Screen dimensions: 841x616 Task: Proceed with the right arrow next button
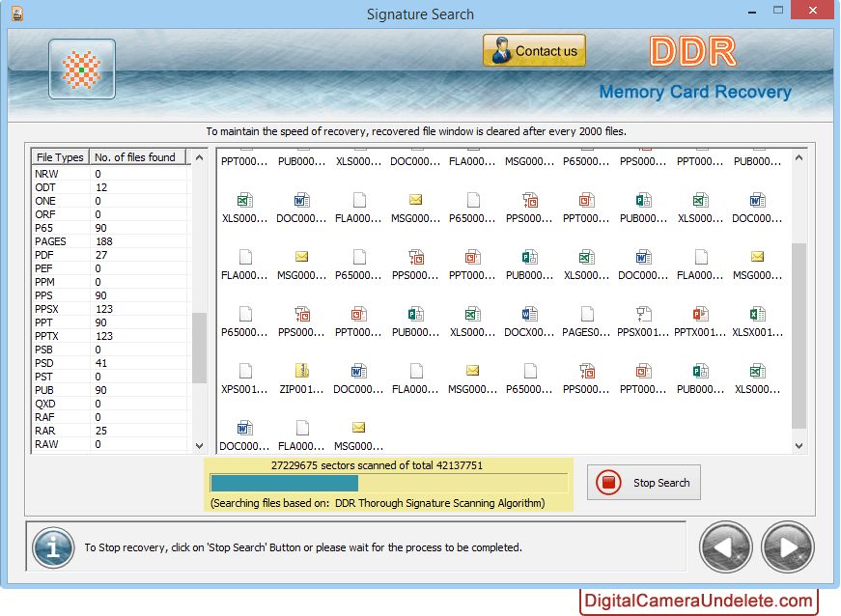coord(787,546)
